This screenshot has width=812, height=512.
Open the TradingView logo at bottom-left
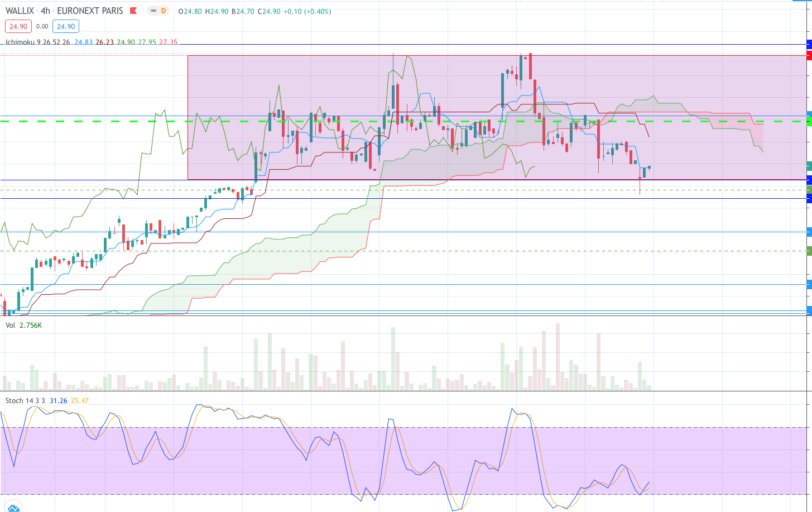click(x=12, y=507)
